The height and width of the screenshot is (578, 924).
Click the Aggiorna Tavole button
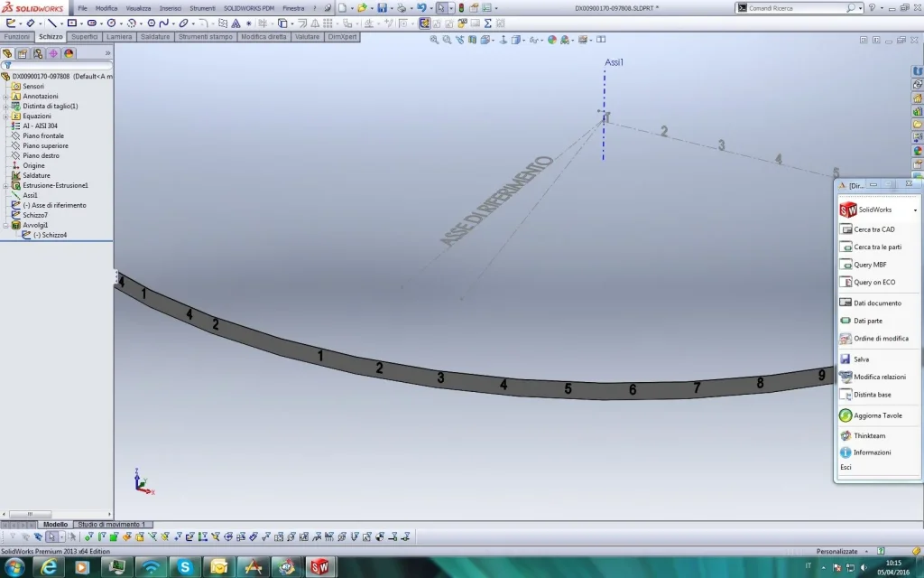click(878, 415)
